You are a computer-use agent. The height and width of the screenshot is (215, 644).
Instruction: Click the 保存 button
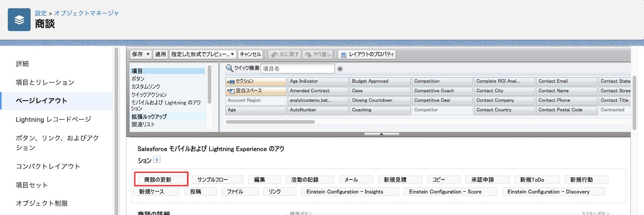point(137,54)
